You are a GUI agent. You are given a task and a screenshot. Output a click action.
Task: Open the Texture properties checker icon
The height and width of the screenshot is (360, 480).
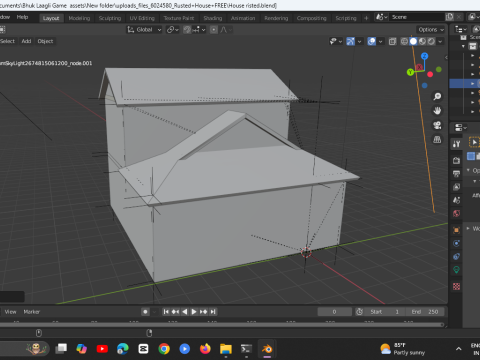(456, 286)
